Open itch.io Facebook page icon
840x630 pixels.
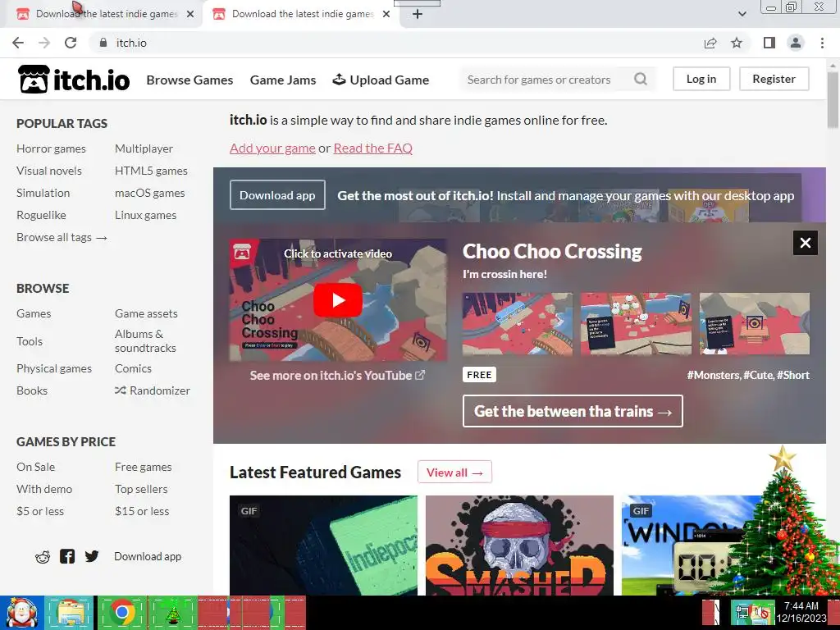click(67, 557)
